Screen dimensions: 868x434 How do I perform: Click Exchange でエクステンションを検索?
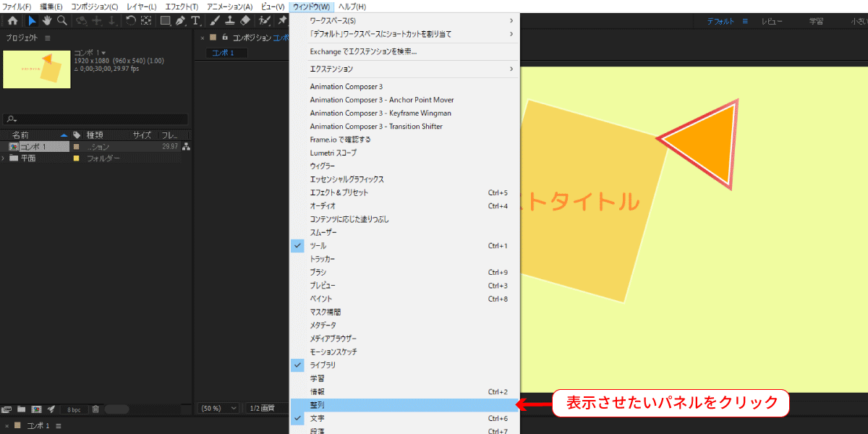tap(404, 52)
